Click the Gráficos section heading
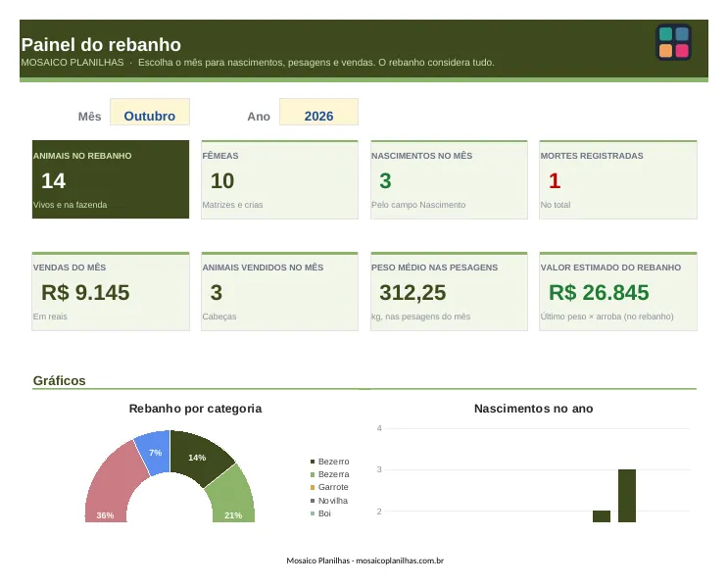 [60, 381]
